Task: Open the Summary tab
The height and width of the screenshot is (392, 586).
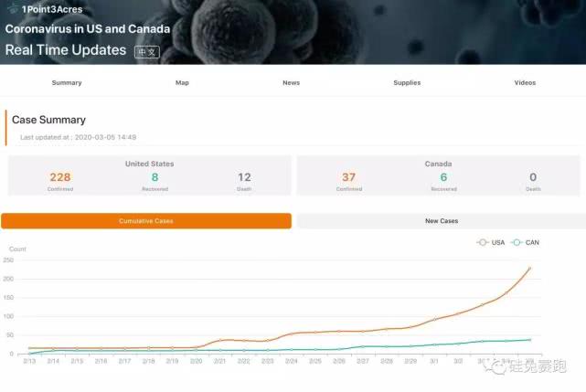Action: 67,82
